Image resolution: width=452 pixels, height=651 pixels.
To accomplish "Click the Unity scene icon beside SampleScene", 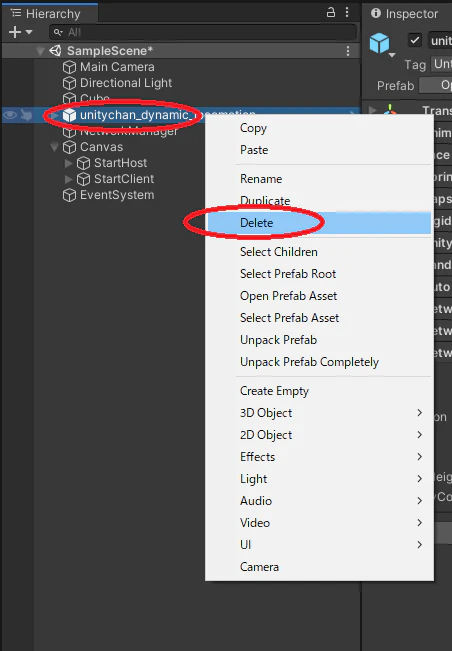I will point(55,51).
